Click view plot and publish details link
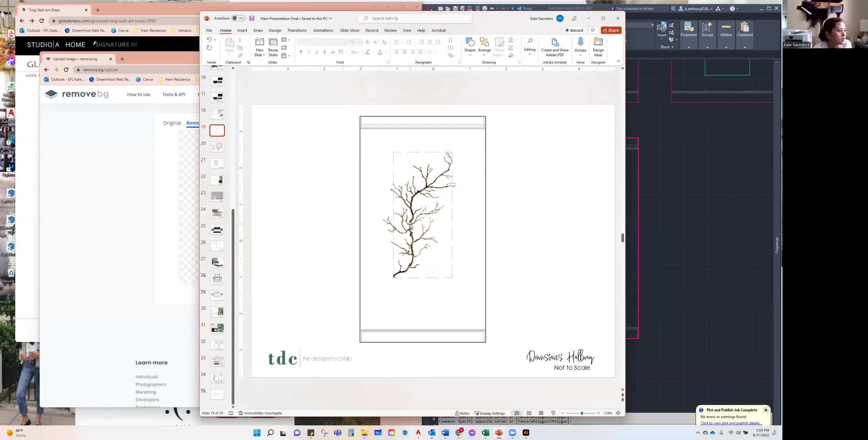 click(731, 423)
